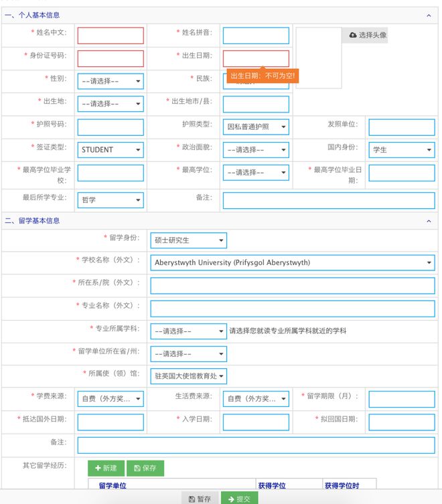Click the 留学期限（月） input field

pyautogui.click(x=402, y=399)
